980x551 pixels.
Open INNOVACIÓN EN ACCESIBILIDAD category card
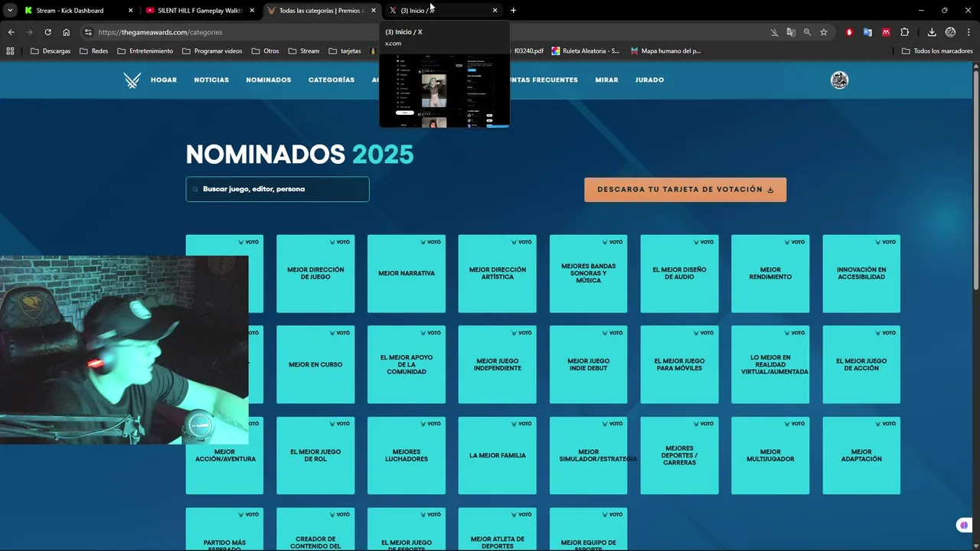coord(861,274)
